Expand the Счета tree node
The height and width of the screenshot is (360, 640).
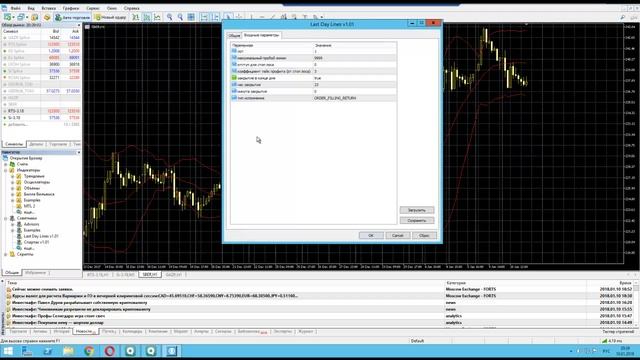[6, 164]
